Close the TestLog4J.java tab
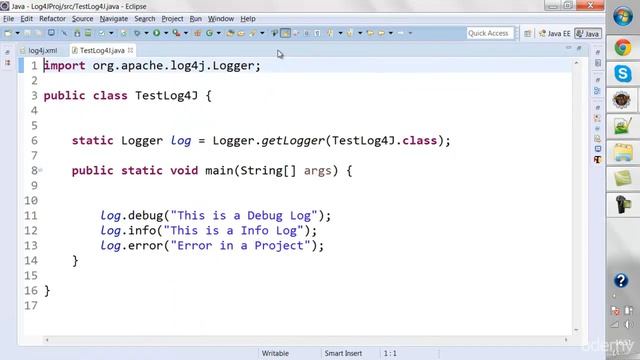Viewport: 640px width, 360px height. (131, 50)
